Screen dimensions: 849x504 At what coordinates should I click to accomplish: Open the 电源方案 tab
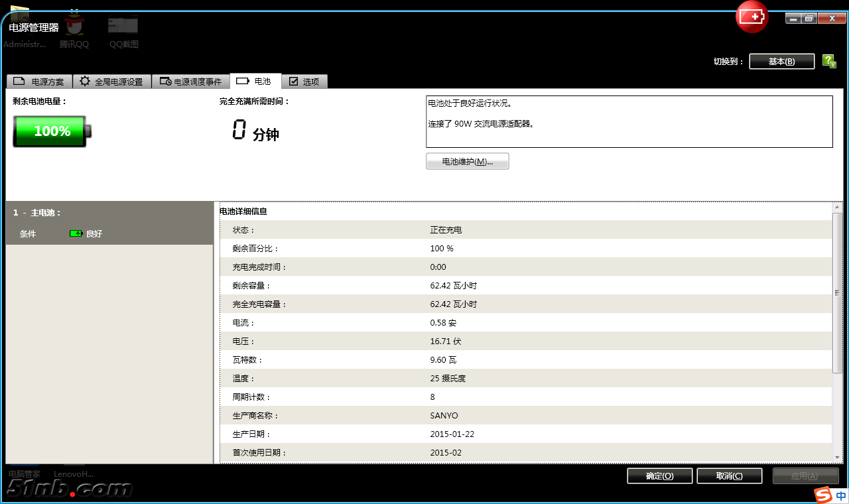39,82
